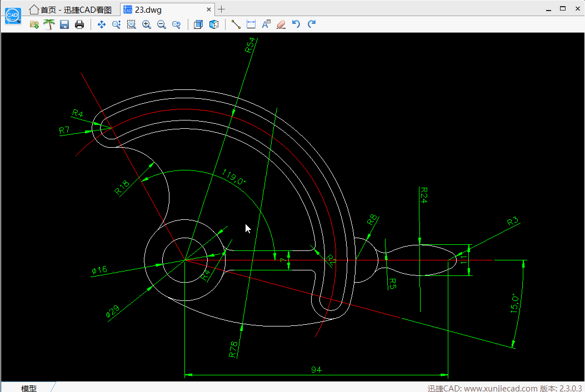Pick the eraser tool
This screenshot has height=392, width=585.
point(281,24)
